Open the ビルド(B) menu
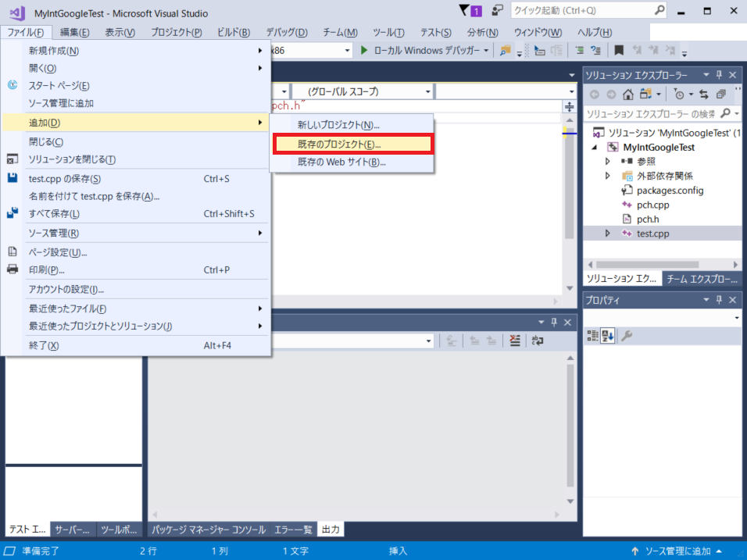The image size is (747, 560). (234, 32)
